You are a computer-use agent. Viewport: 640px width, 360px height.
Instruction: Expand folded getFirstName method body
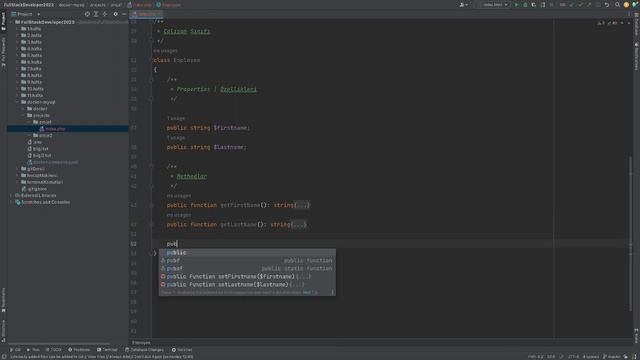click(x=302, y=205)
